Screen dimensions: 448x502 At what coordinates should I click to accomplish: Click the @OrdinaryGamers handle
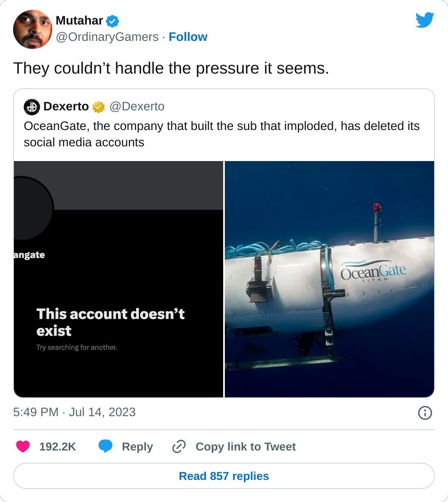tap(107, 37)
